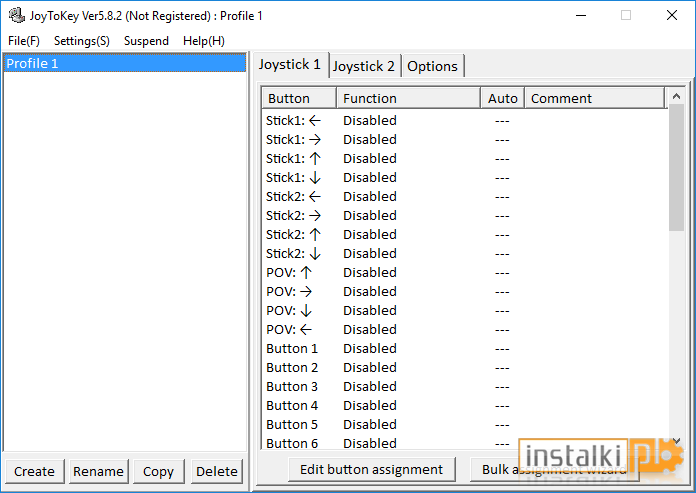
Task: Select the POV down arrow row
Action: tap(464, 311)
